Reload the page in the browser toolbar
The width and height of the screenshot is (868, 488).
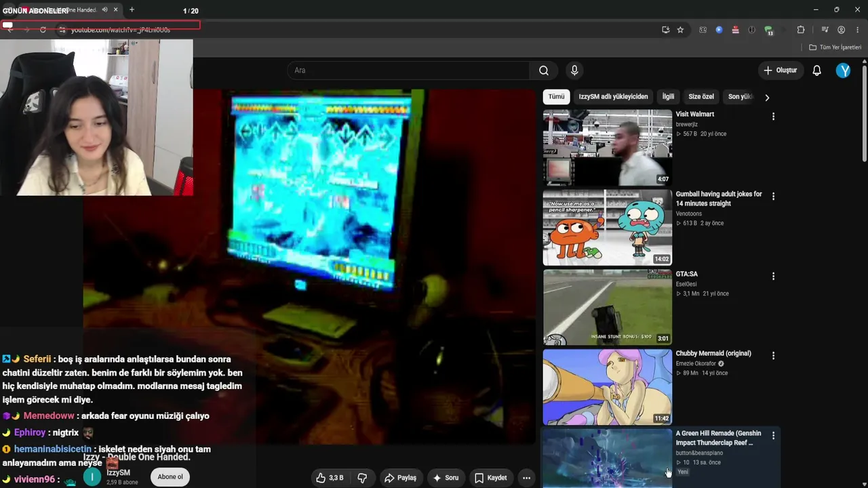coord(43,30)
